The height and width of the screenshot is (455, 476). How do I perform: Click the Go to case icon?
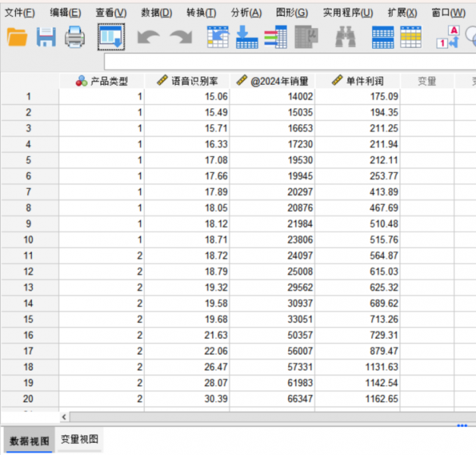click(x=218, y=37)
